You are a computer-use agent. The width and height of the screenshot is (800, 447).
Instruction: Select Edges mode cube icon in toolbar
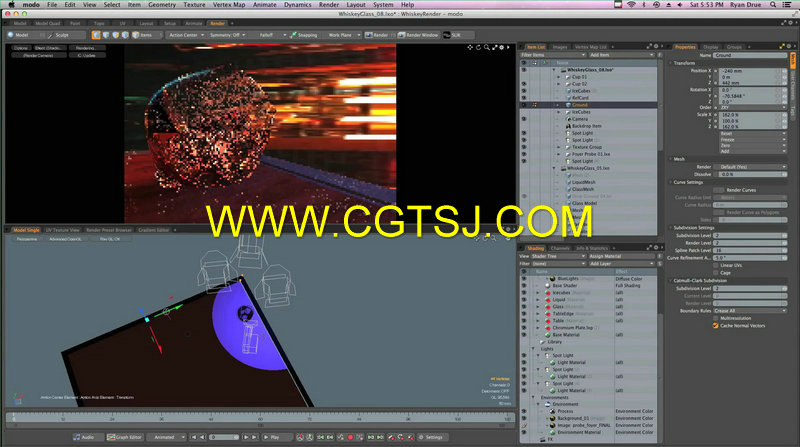coord(106,35)
